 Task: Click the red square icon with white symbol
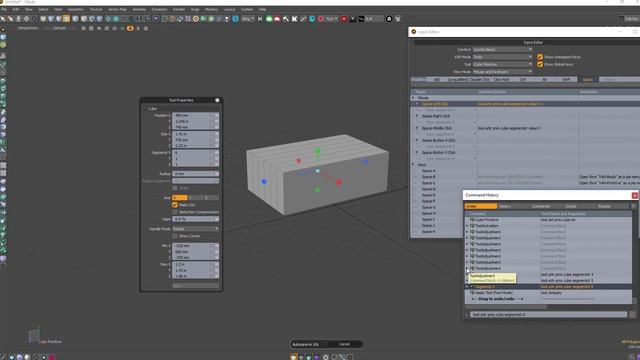(x=344, y=19)
